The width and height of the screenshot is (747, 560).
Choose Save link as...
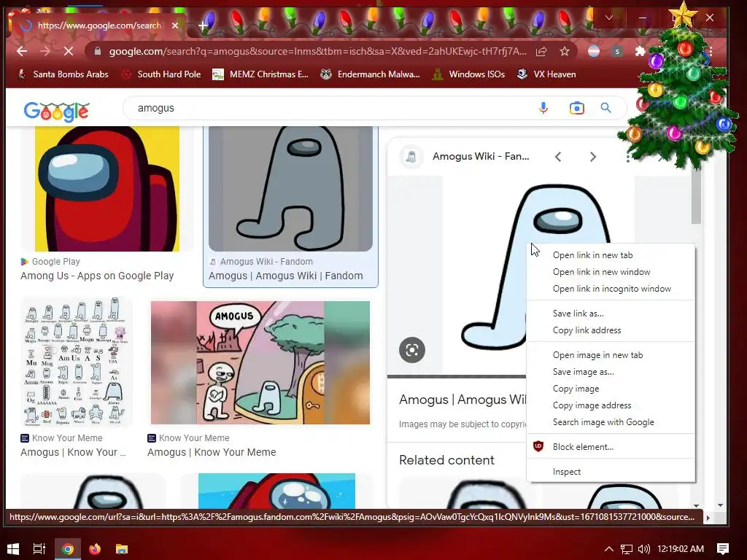tap(611, 314)
